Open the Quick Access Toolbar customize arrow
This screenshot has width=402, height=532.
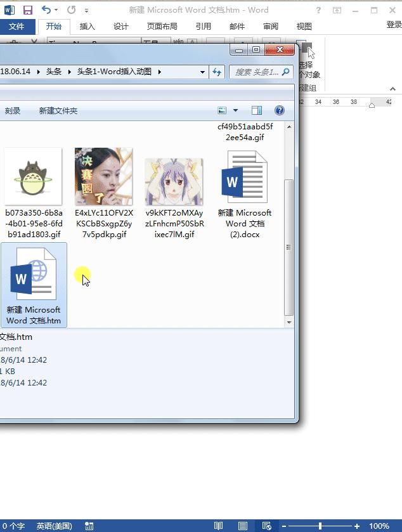87,11
